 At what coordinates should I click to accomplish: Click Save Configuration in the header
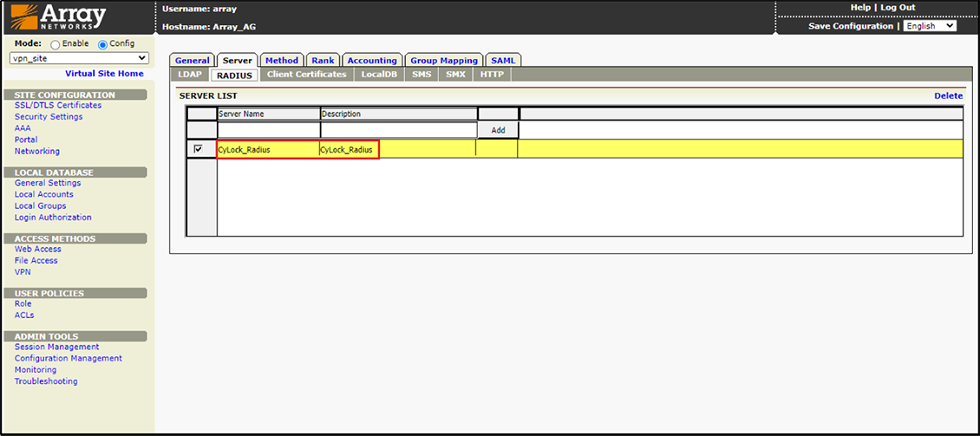[850, 26]
